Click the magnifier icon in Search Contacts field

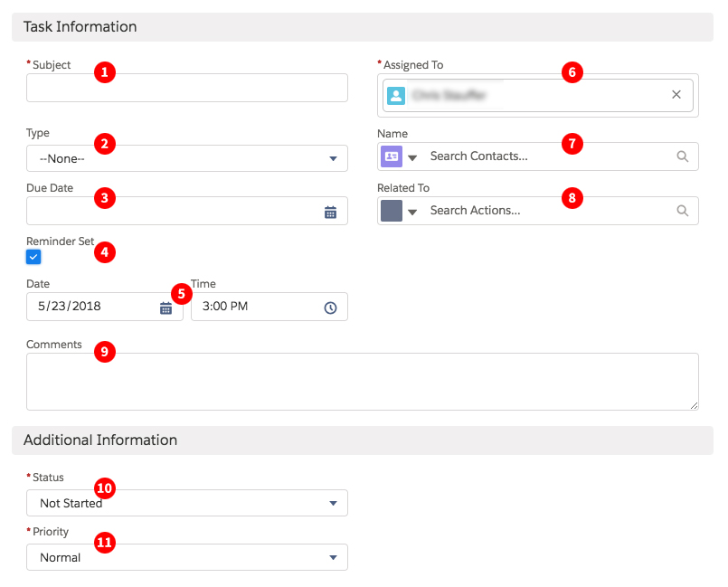coord(683,156)
